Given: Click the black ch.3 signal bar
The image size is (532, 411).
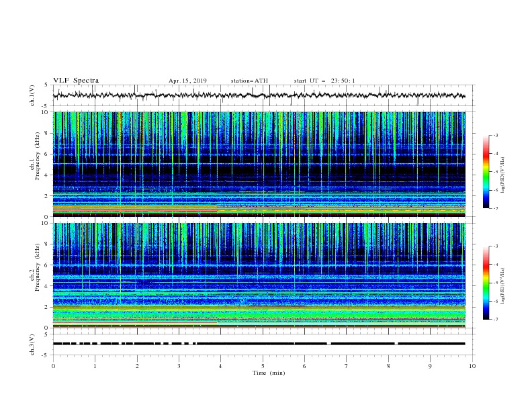Looking at the screenshot, I should pos(259,344).
